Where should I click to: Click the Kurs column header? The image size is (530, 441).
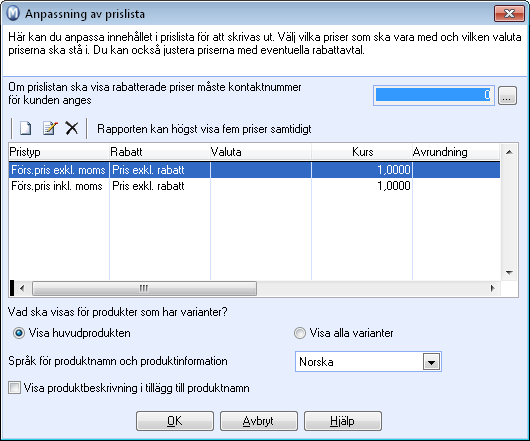pos(362,152)
